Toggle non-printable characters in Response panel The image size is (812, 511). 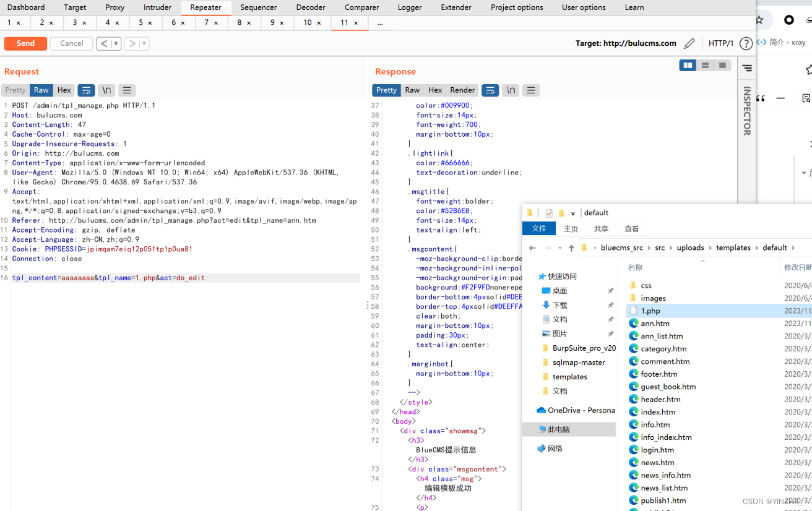511,90
